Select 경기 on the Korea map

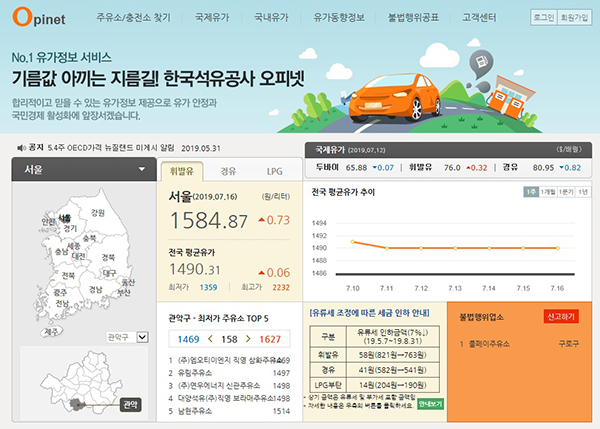[x=70, y=228]
